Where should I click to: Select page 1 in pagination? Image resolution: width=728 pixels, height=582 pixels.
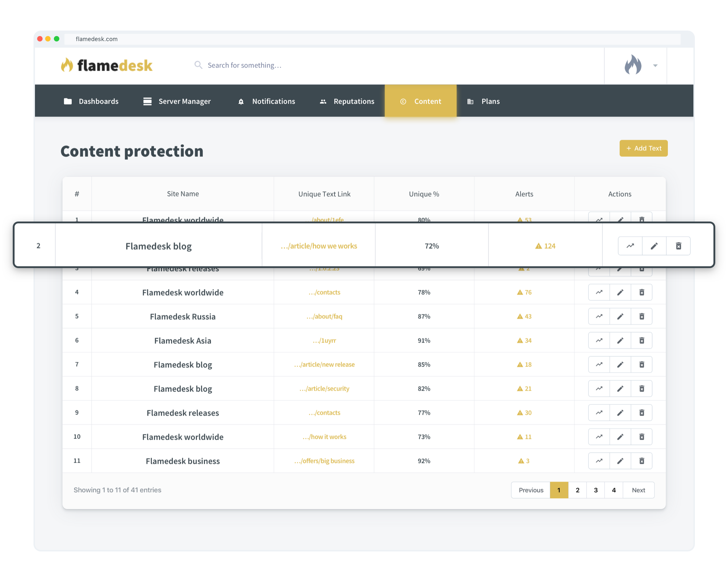[x=559, y=490]
